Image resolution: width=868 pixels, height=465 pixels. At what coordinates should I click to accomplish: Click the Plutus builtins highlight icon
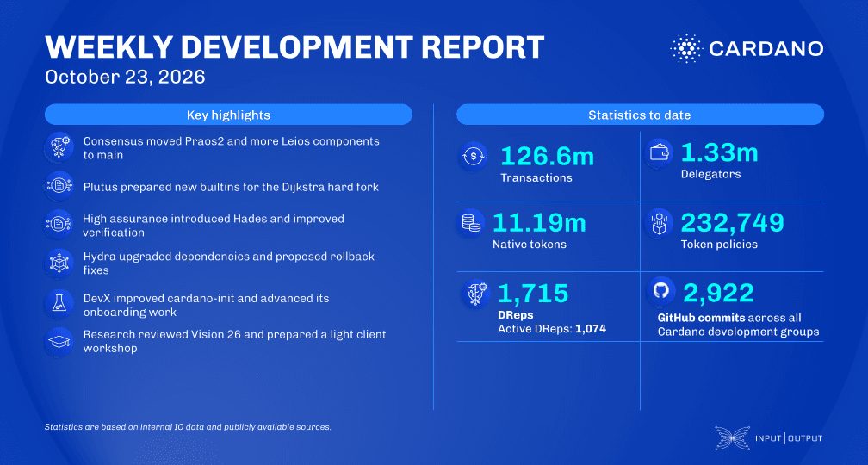[x=59, y=187]
